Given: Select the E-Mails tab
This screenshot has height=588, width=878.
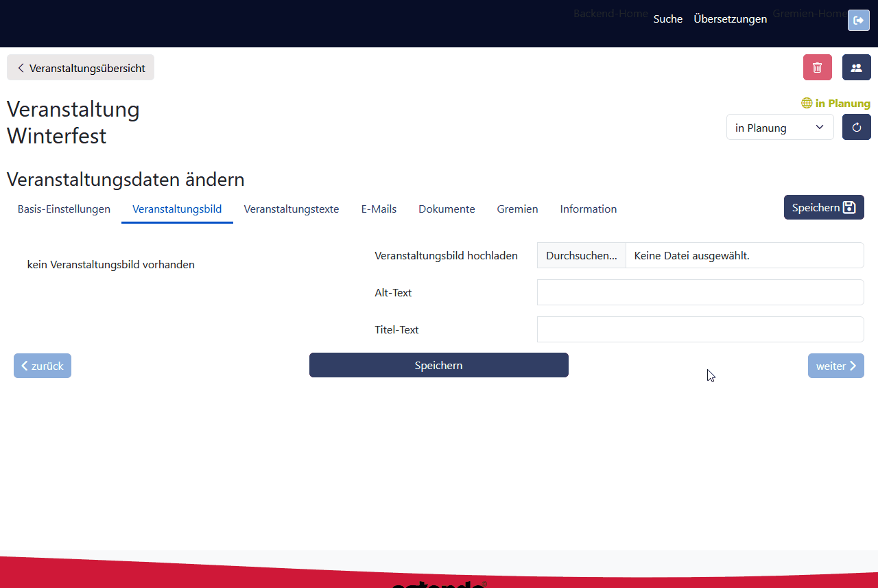Looking at the screenshot, I should click(x=379, y=209).
